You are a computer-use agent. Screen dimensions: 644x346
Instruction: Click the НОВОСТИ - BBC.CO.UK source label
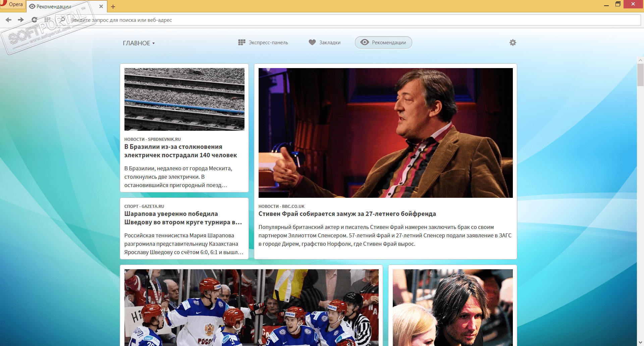click(281, 207)
